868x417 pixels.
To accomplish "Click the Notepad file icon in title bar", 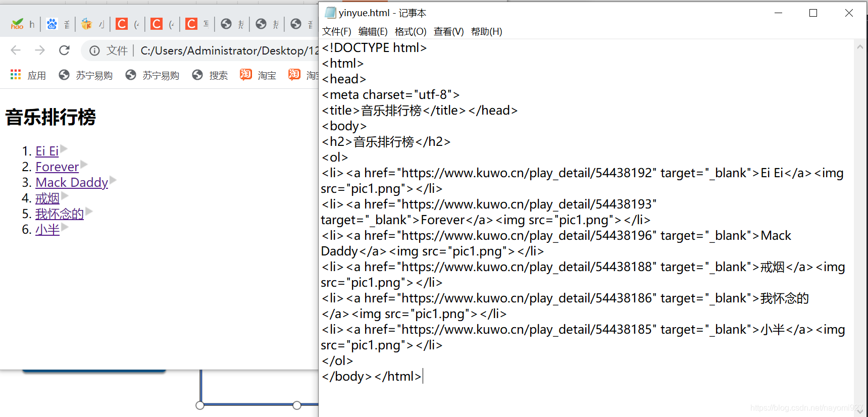I will pyautogui.click(x=331, y=13).
